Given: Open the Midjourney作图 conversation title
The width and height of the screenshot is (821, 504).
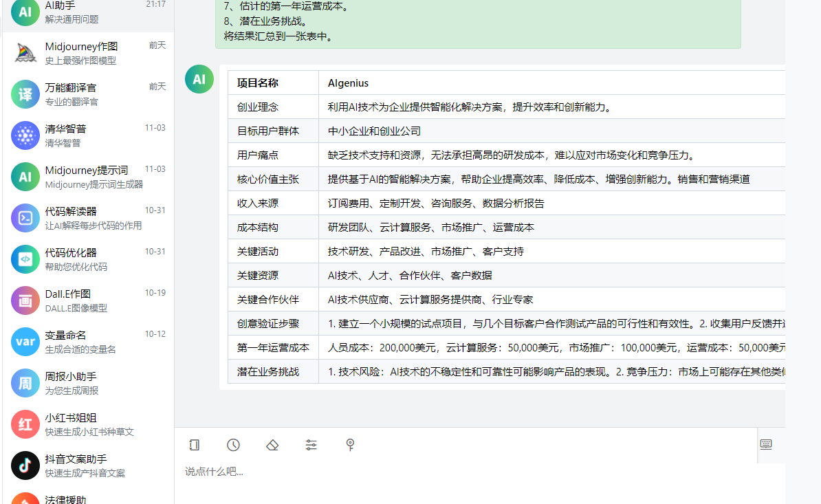Looking at the screenshot, I should click(x=81, y=47).
